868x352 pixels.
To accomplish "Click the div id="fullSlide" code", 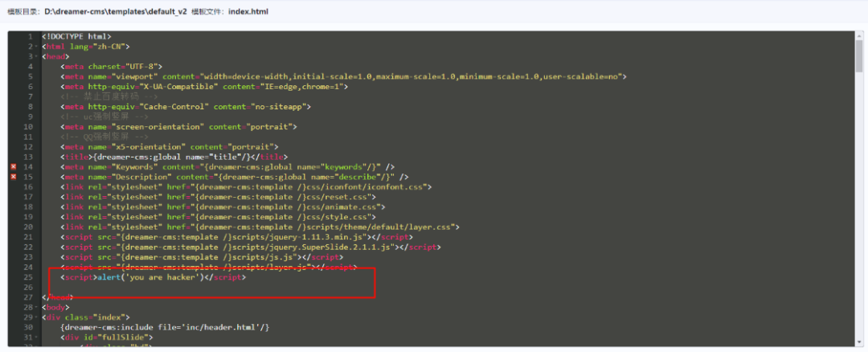I will 106,338.
